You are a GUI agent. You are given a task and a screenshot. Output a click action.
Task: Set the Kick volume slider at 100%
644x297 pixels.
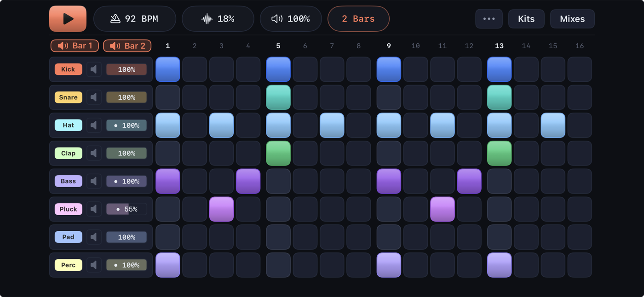(x=126, y=69)
